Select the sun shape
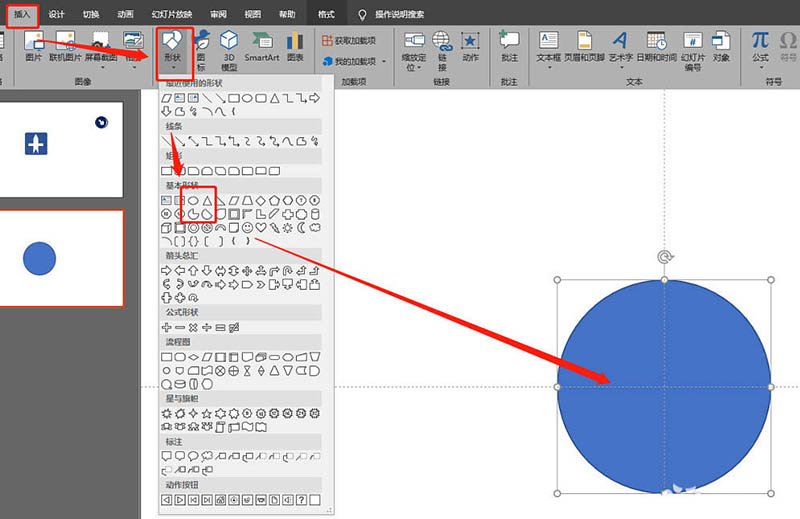Image resolution: width=800 pixels, height=519 pixels. [288, 228]
